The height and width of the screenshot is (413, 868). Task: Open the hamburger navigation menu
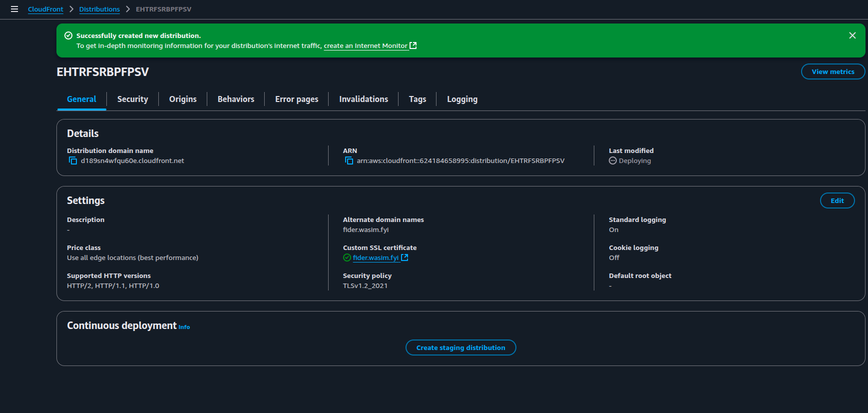click(14, 9)
